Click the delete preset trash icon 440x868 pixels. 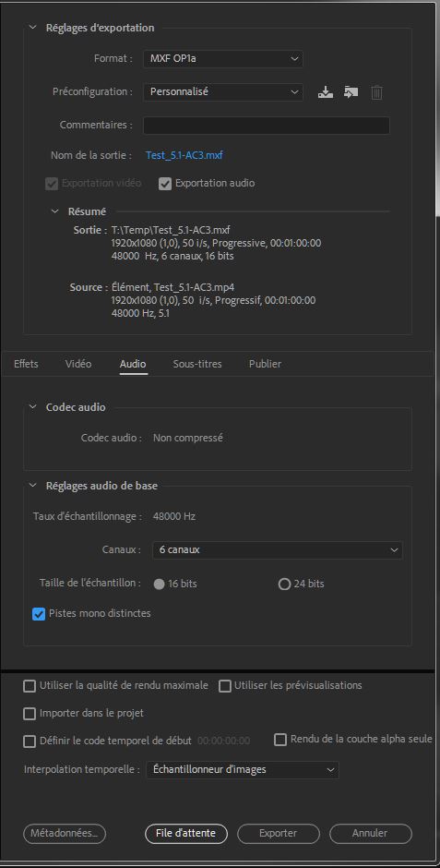pos(376,92)
